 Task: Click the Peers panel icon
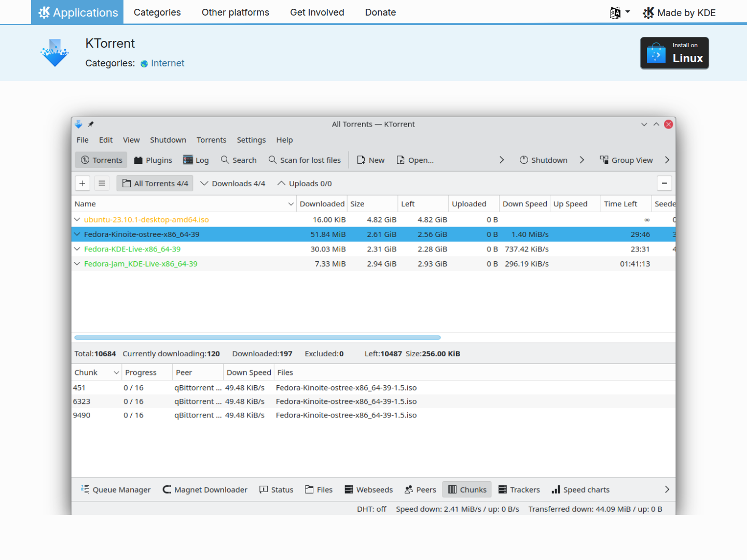tap(409, 489)
